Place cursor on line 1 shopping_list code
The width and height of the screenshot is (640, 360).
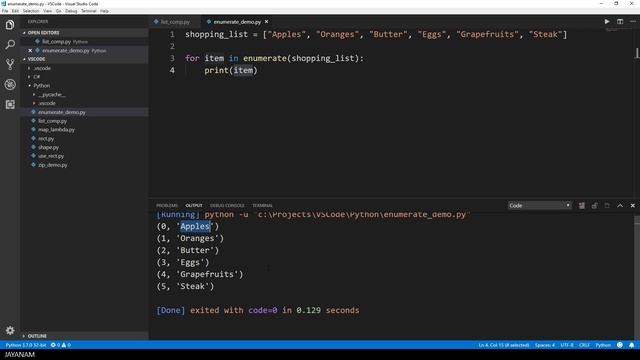376,34
